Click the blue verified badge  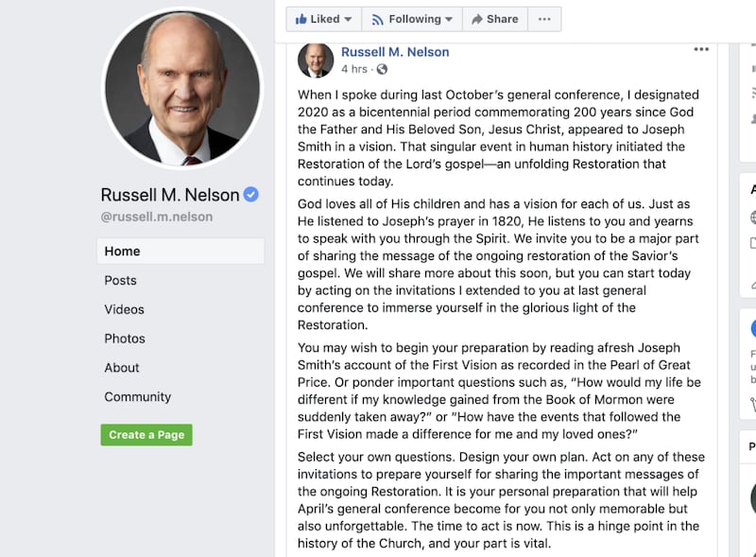point(250,195)
